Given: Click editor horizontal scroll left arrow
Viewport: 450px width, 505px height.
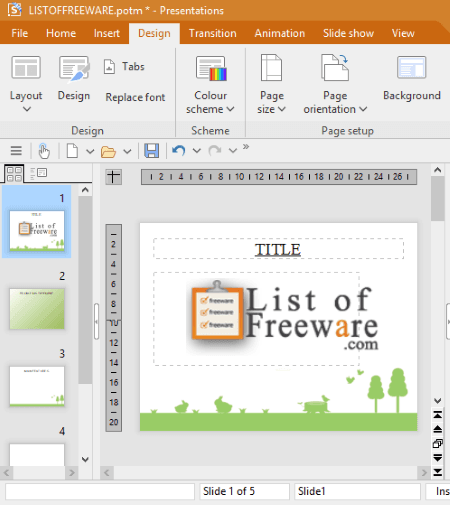Looking at the screenshot, I should coord(107,473).
